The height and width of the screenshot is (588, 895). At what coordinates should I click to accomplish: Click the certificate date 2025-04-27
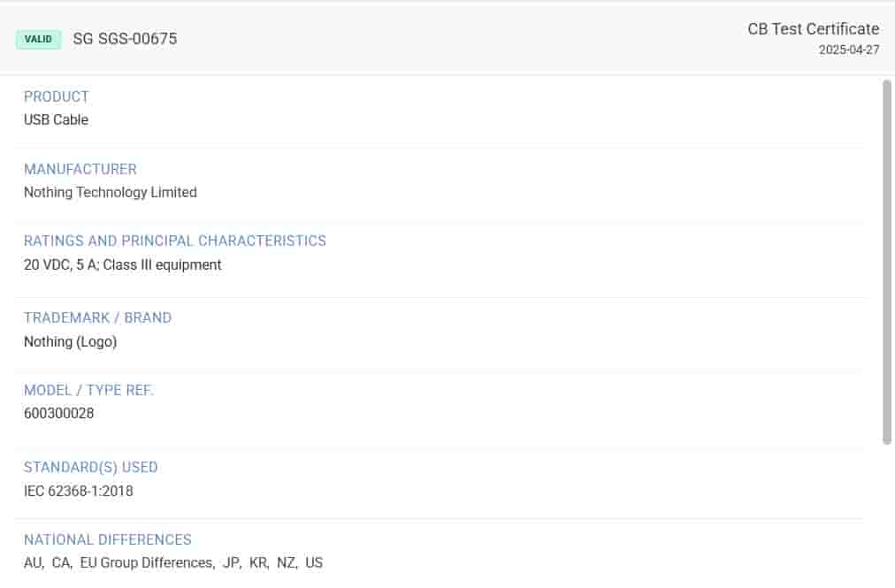(848, 50)
